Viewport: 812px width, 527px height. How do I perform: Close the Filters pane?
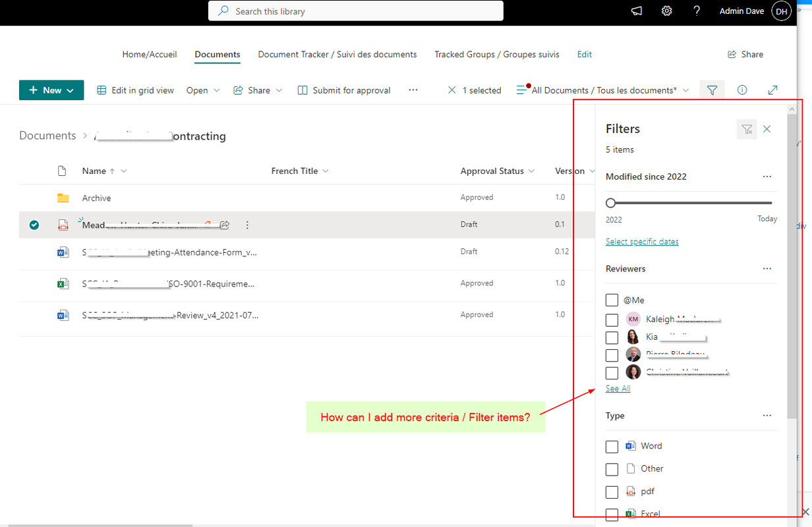coord(767,129)
